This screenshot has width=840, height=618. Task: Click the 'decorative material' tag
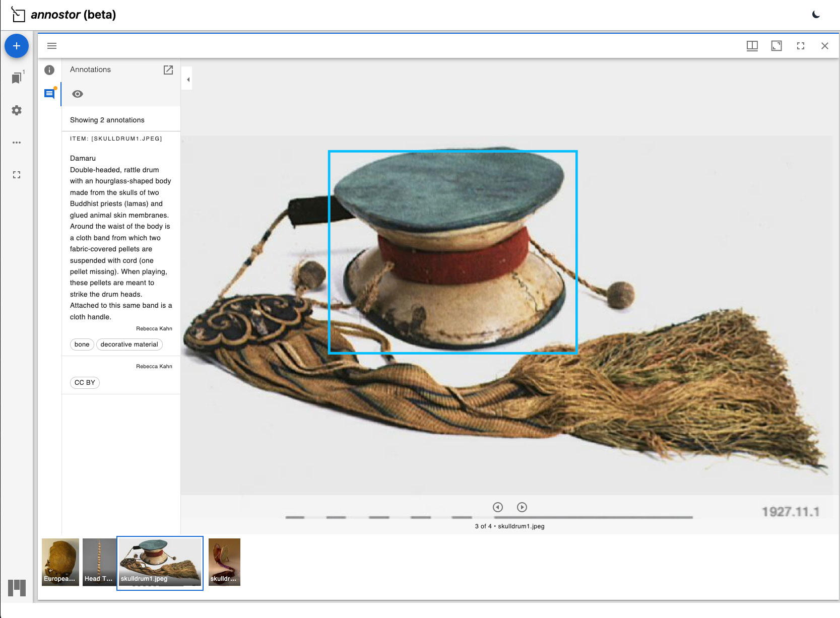click(129, 345)
